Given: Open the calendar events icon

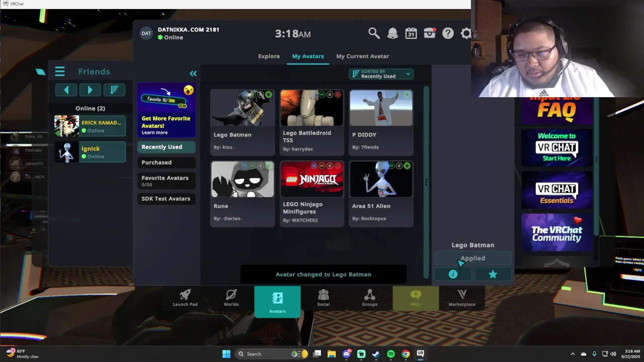Looking at the screenshot, I should click(x=411, y=34).
